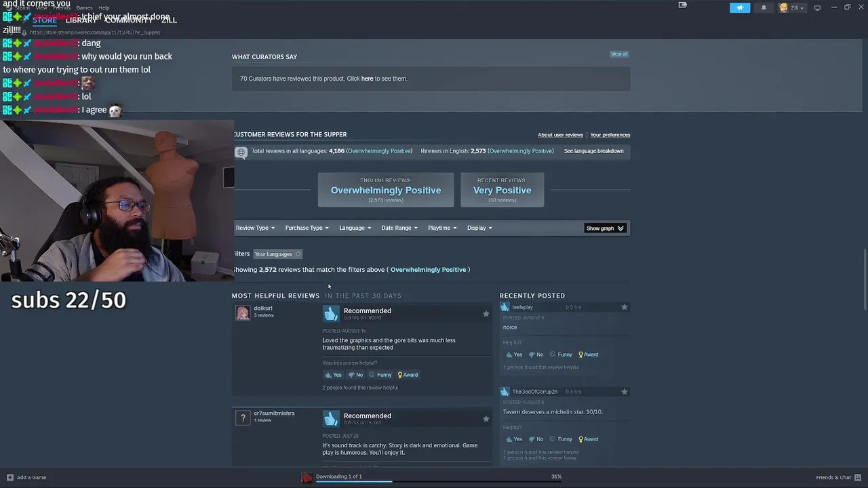
Task: Vote Yes on TheGodOfCorrup2n's review
Action: [x=514, y=439]
